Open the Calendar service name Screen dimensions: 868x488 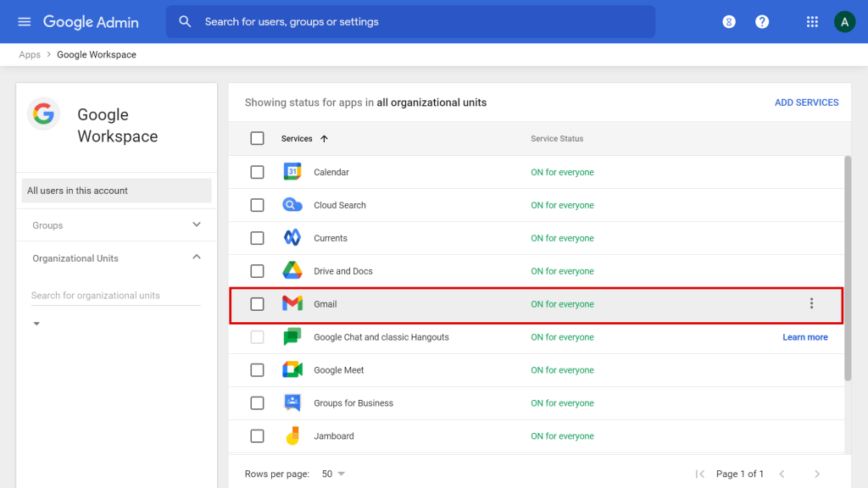(x=331, y=172)
